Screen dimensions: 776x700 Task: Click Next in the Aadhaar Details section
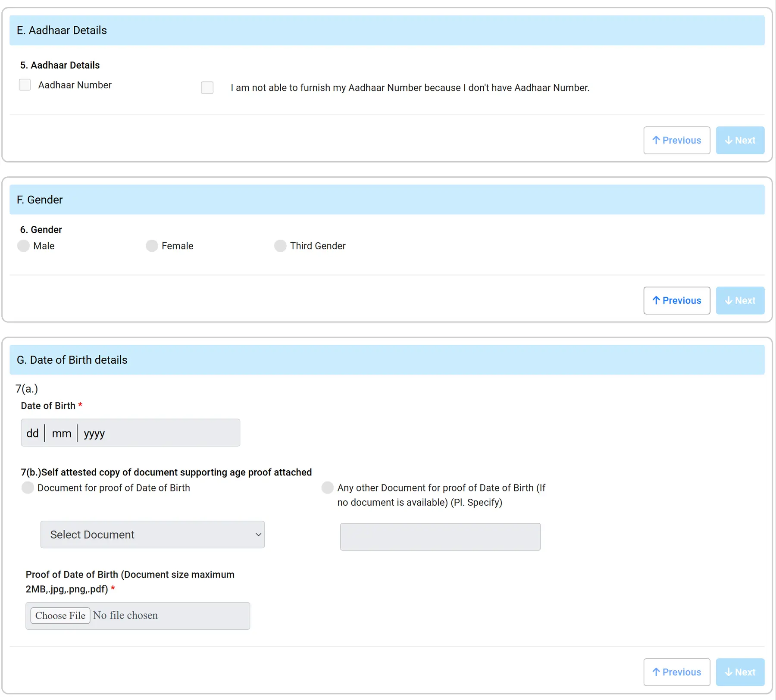740,140
